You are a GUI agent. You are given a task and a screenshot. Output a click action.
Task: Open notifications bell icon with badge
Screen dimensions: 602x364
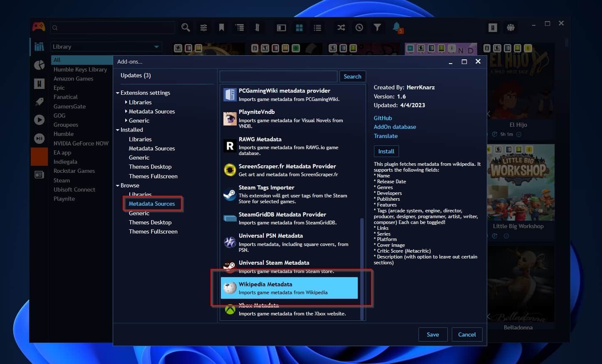[397, 27]
